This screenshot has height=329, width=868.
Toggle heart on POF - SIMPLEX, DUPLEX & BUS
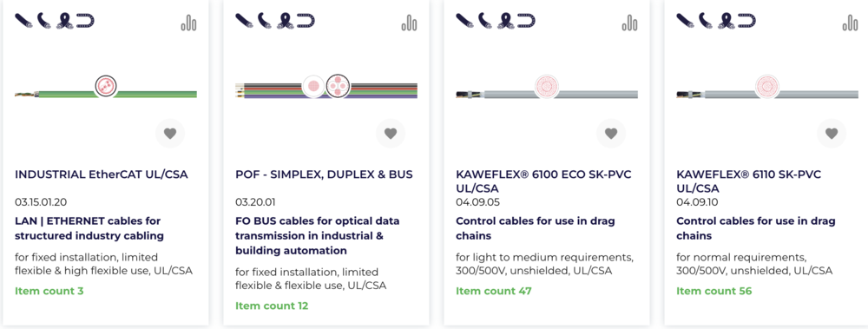391,134
